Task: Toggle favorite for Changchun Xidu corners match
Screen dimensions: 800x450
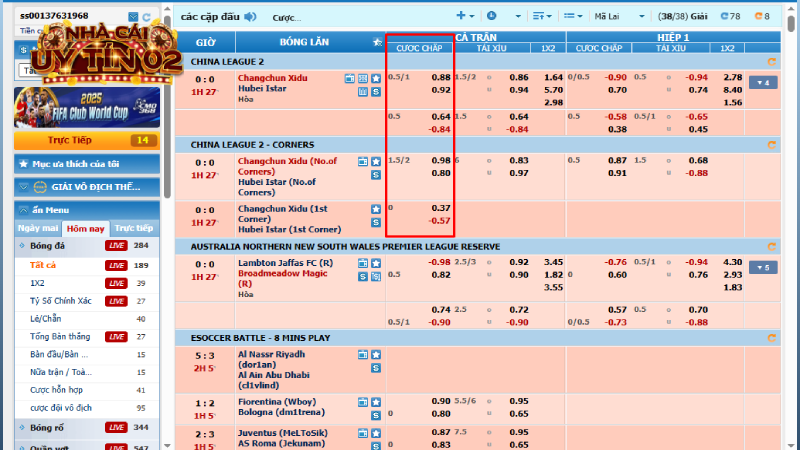Action: [376, 161]
